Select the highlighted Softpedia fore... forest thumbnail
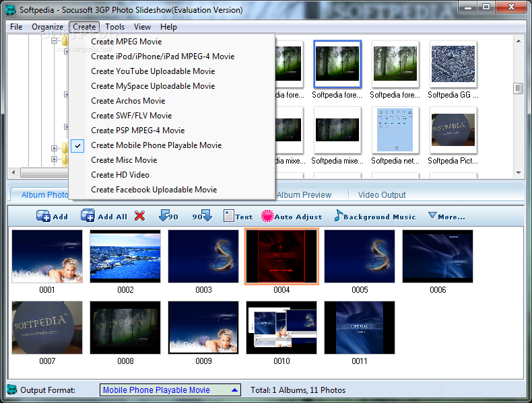 (337, 64)
